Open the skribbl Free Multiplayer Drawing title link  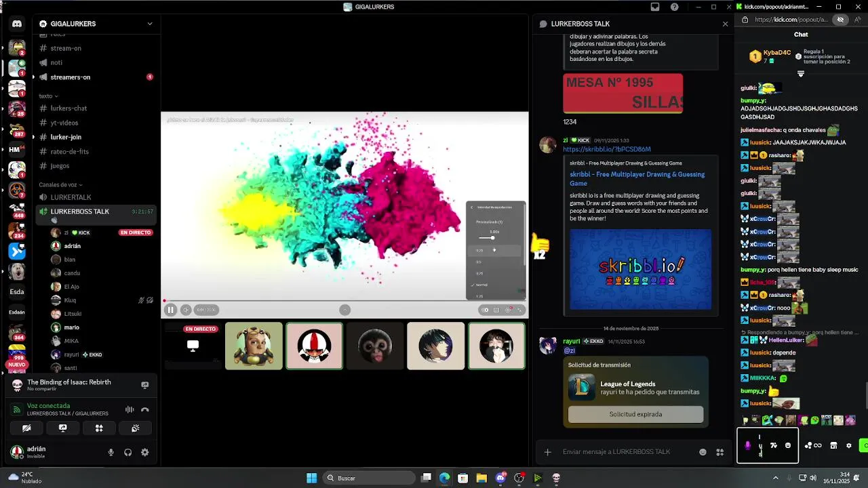pos(637,179)
